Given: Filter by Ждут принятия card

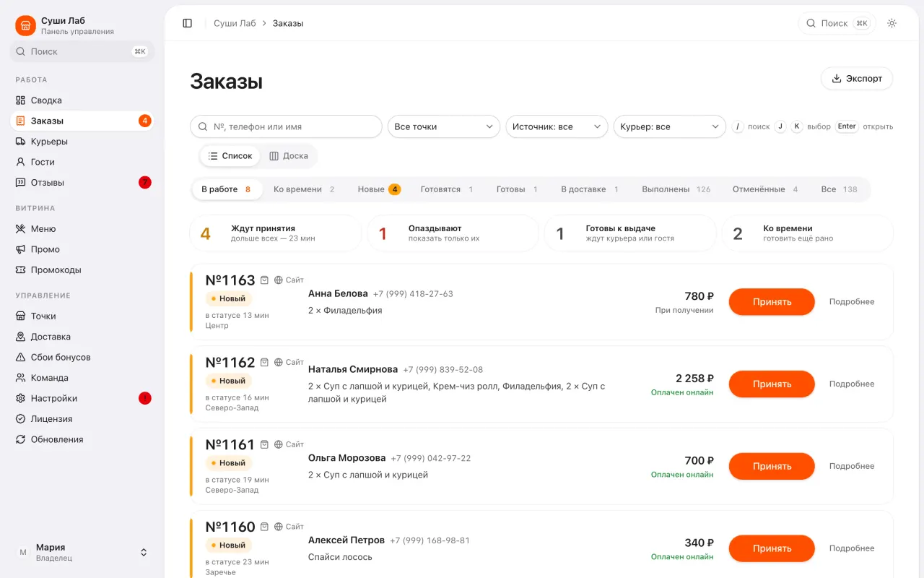Looking at the screenshot, I should [275, 233].
